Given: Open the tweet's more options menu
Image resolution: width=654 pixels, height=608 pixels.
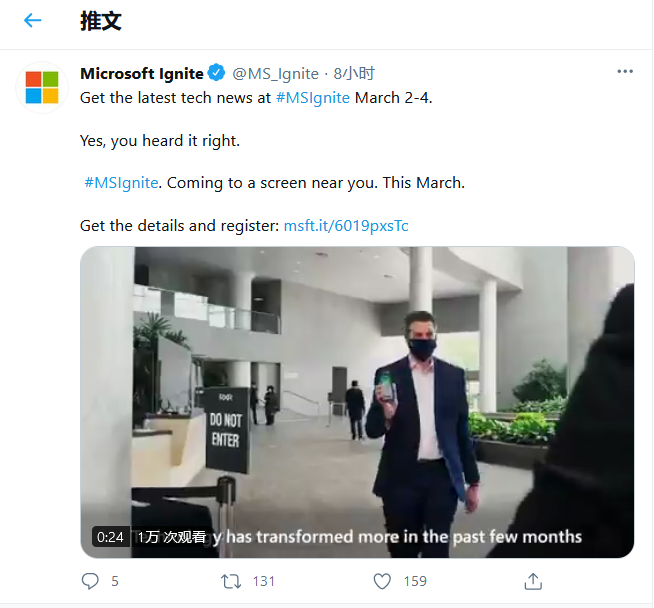Looking at the screenshot, I should (x=625, y=72).
